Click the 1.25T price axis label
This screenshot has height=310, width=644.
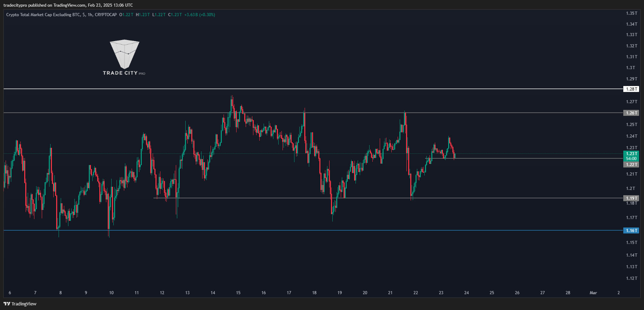632,125
